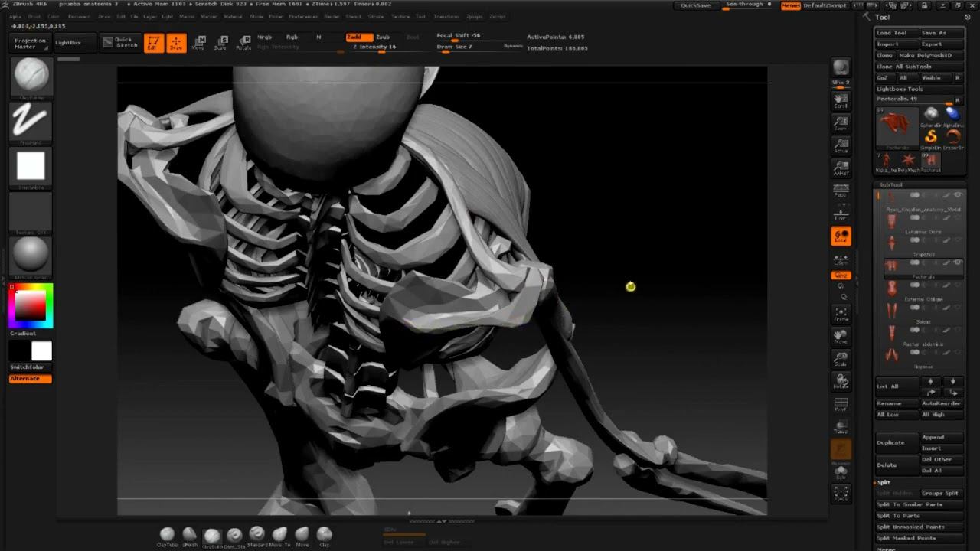Enable Zsub sculpting mode
980x551 pixels.
click(383, 37)
